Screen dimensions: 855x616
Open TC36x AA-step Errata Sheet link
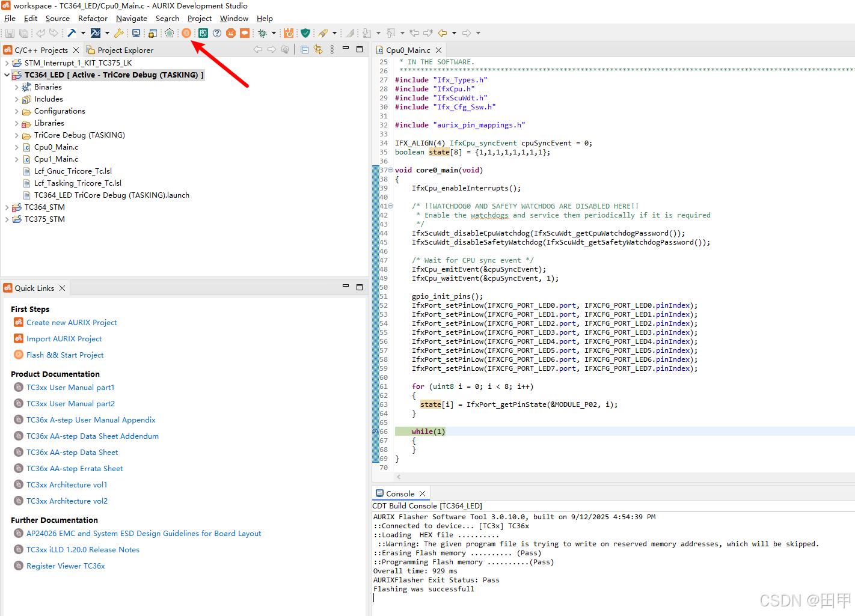(75, 469)
